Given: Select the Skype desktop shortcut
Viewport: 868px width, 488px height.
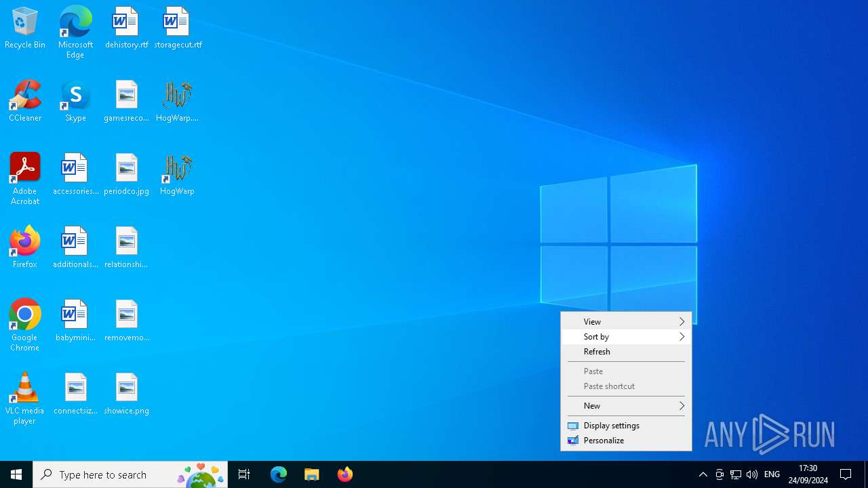Looking at the screenshot, I should [75, 102].
